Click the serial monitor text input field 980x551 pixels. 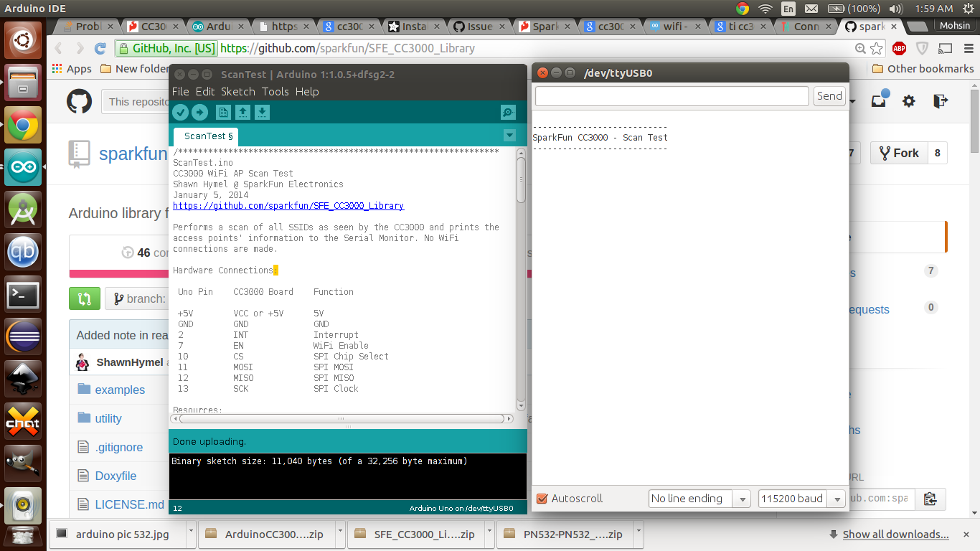(672, 96)
